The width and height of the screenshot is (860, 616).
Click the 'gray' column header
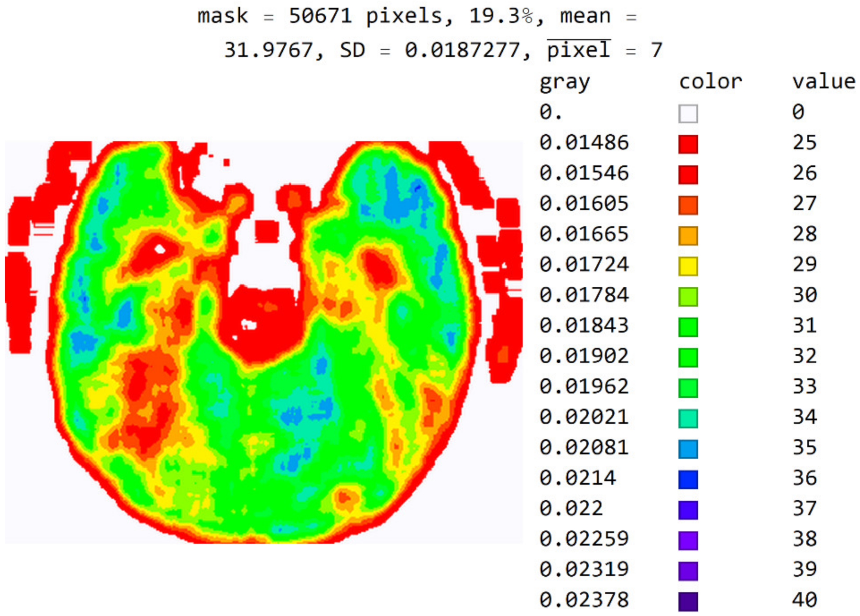tap(565, 82)
